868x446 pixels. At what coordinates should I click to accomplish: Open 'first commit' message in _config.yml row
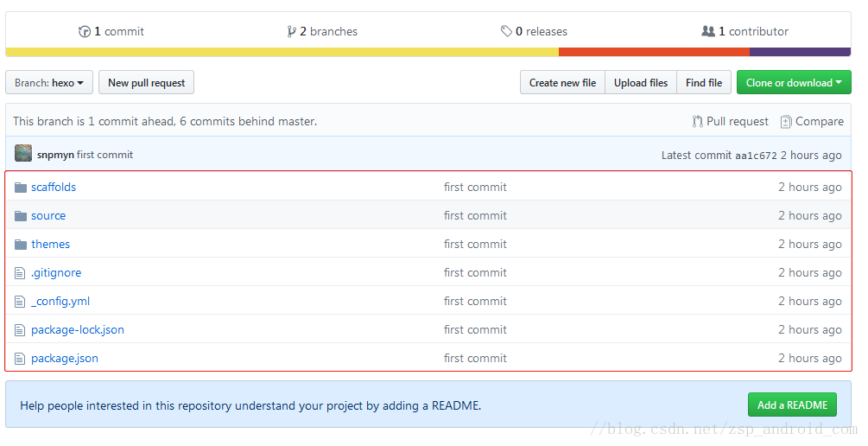pos(476,302)
